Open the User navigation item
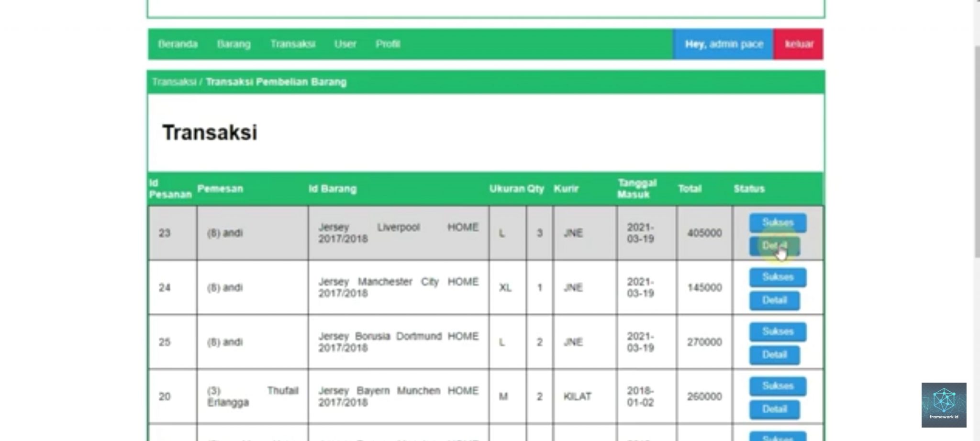The image size is (980, 441). pyautogui.click(x=345, y=44)
